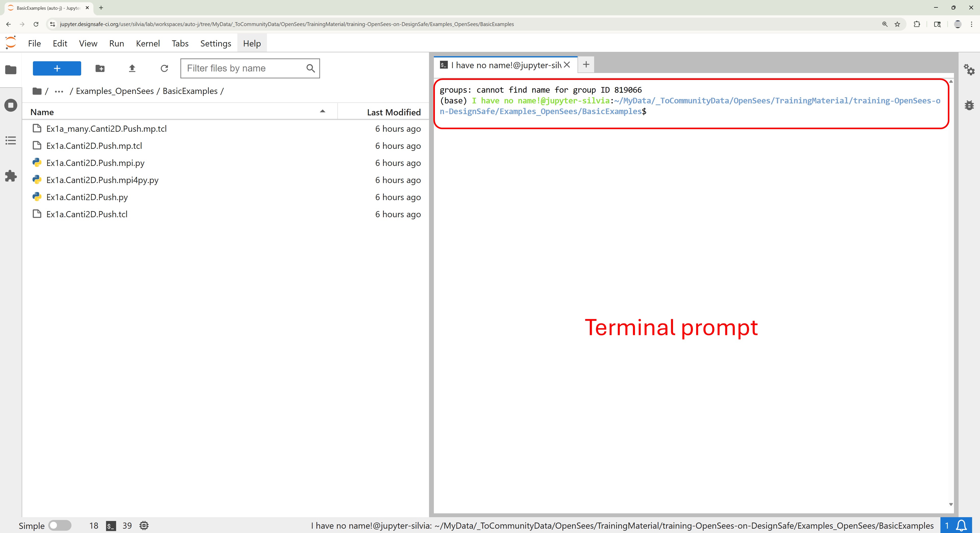Click the Filter files by name field
980x533 pixels.
pos(243,68)
